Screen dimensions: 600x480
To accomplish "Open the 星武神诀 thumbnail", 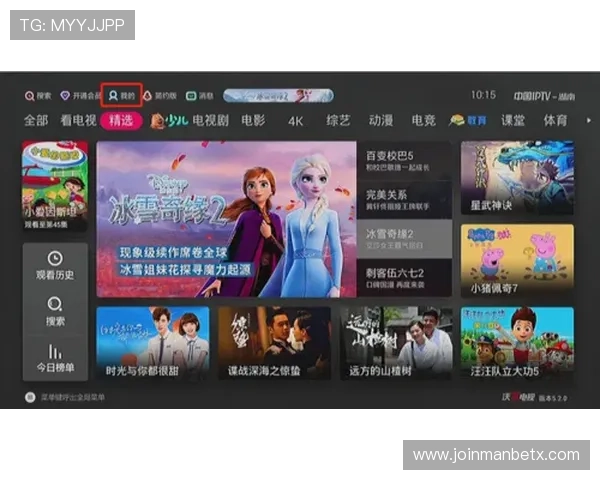I will point(517,178).
